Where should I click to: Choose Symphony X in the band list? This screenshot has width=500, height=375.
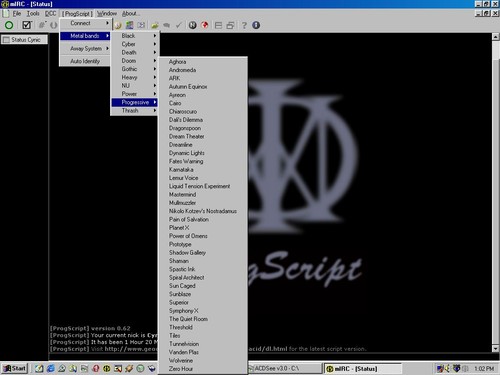[x=184, y=311]
